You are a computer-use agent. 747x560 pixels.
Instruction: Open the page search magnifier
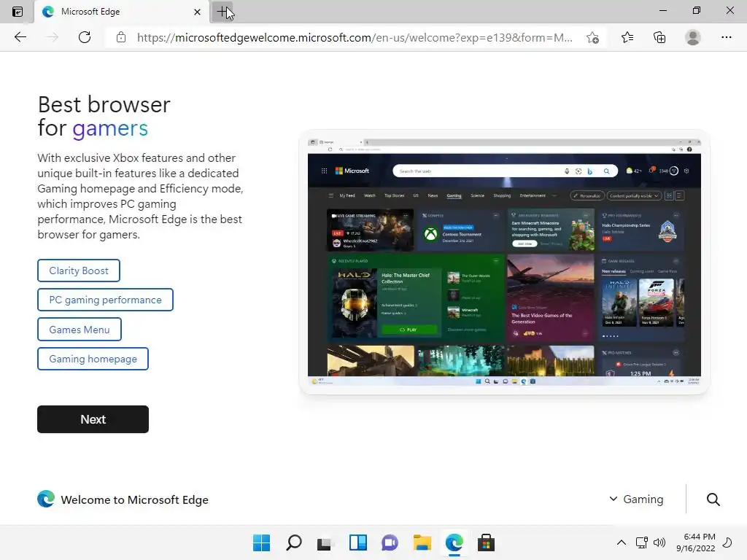(713, 499)
